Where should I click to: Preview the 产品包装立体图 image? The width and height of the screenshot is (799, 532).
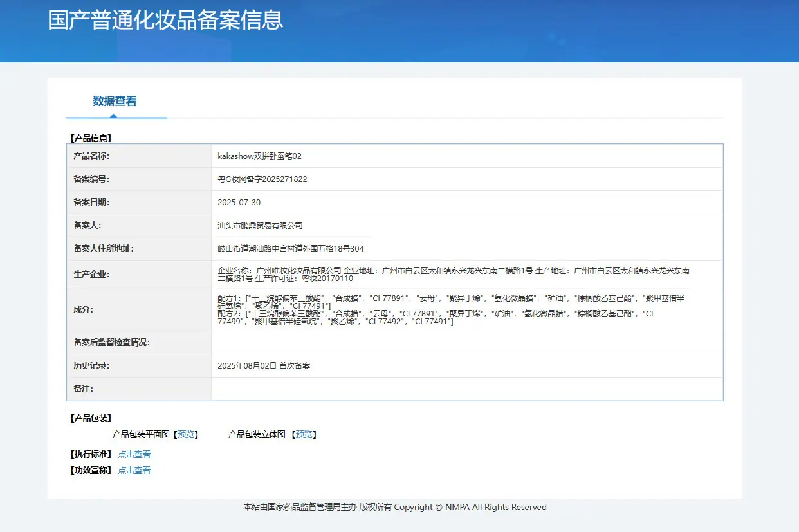pos(304,434)
